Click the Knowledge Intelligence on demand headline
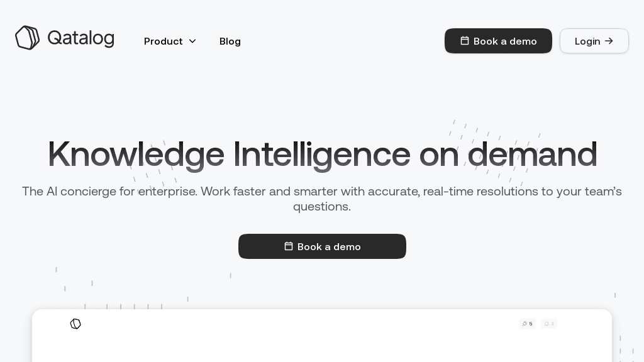 (322, 154)
